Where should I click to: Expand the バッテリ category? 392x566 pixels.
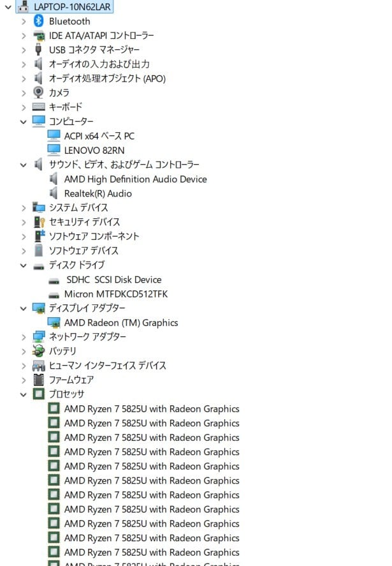[x=24, y=351]
